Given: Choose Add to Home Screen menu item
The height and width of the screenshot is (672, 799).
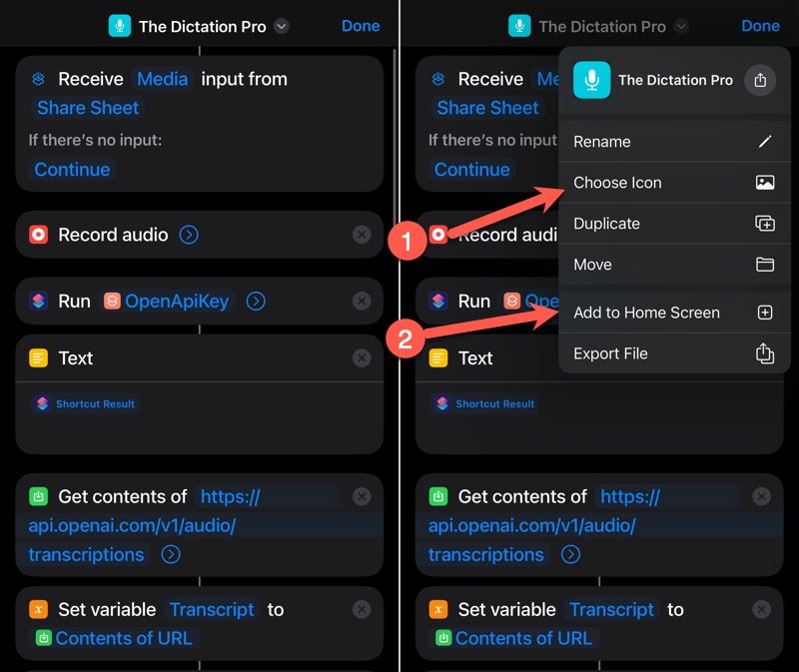Looking at the screenshot, I should click(x=674, y=313).
